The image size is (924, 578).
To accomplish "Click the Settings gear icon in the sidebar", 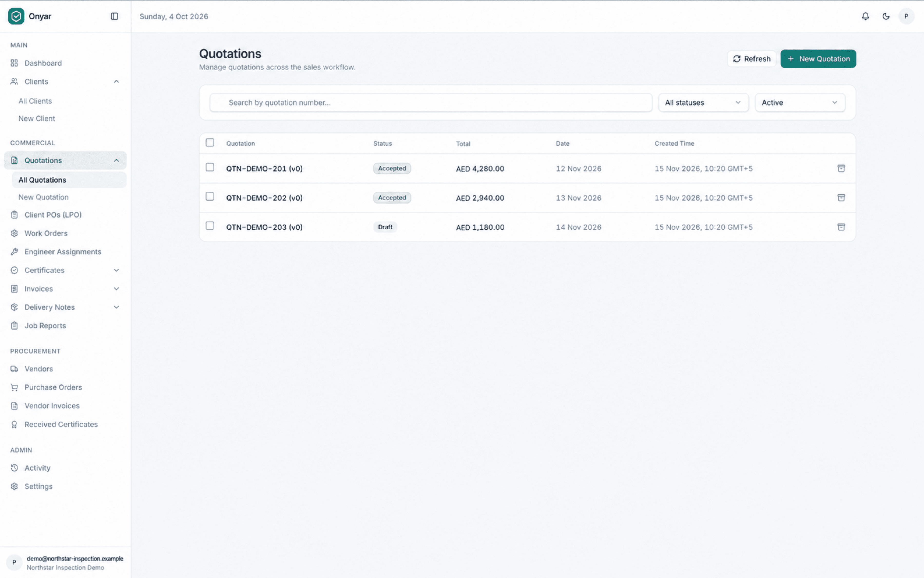I will click(14, 486).
